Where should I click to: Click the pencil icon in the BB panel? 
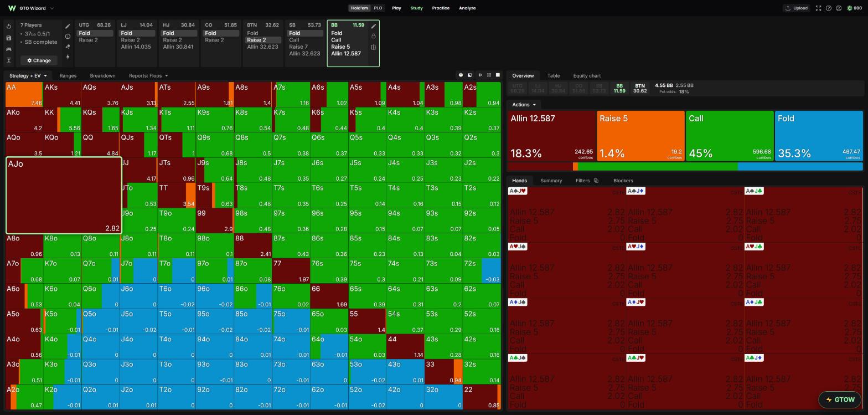pyautogui.click(x=374, y=26)
